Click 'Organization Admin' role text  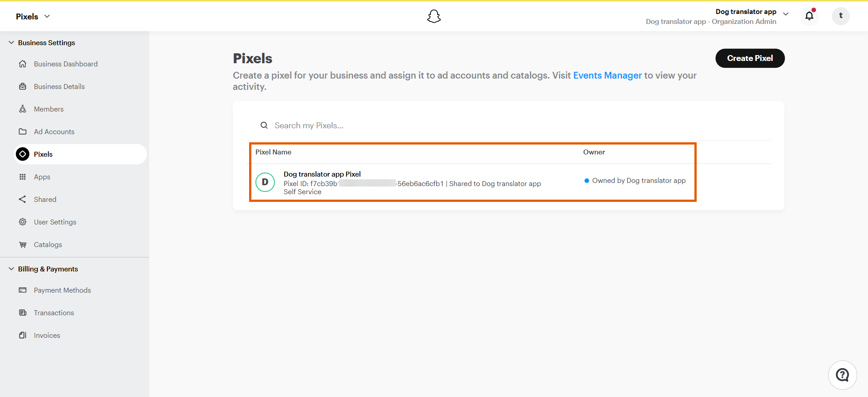pyautogui.click(x=744, y=22)
